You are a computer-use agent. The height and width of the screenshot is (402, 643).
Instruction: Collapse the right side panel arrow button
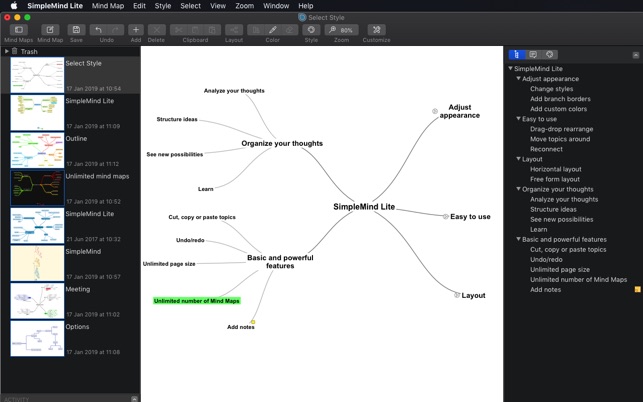pyautogui.click(x=636, y=55)
